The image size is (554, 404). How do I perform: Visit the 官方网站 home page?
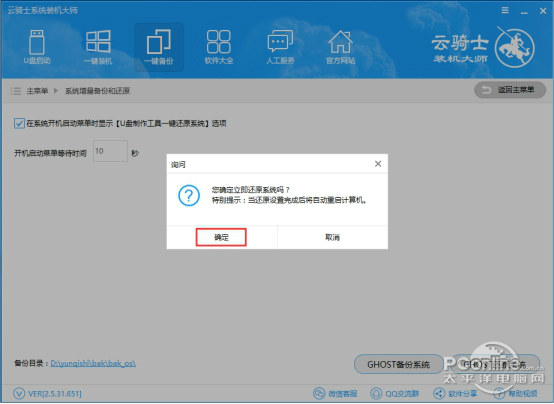340,47
